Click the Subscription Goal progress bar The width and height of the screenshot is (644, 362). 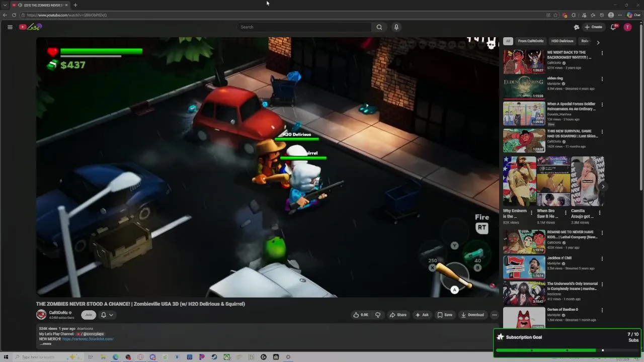coord(568,350)
